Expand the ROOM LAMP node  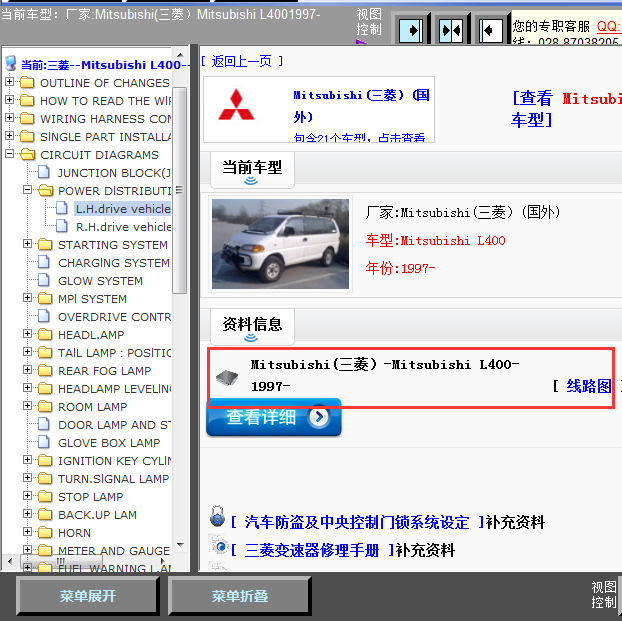(27, 405)
